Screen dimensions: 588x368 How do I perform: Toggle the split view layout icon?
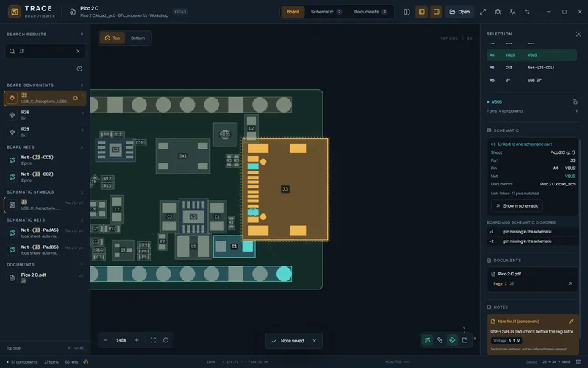click(406, 12)
